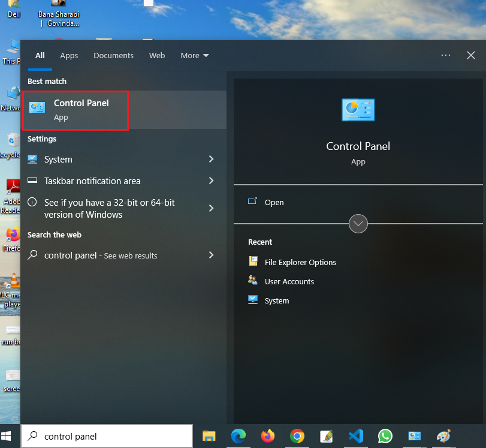Open Visual Studio Code from the taskbar
The width and height of the screenshot is (486, 448).
click(356, 436)
